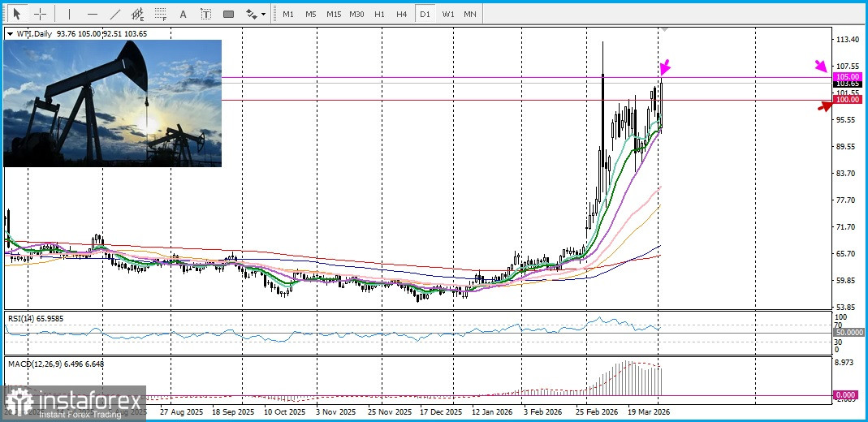This screenshot has width=868, height=422.
Task: Switch to M1 timeframe
Action: (x=288, y=14)
